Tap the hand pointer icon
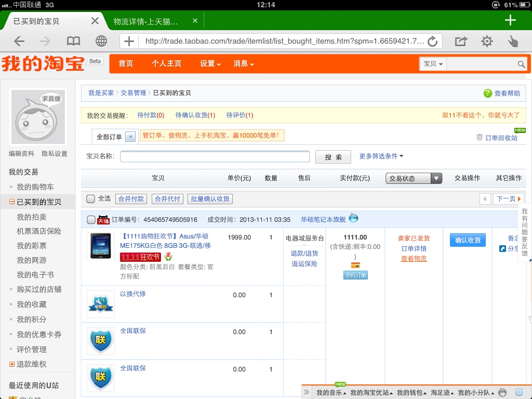This screenshot has width=532, height=399. click(x=513, y=42)
